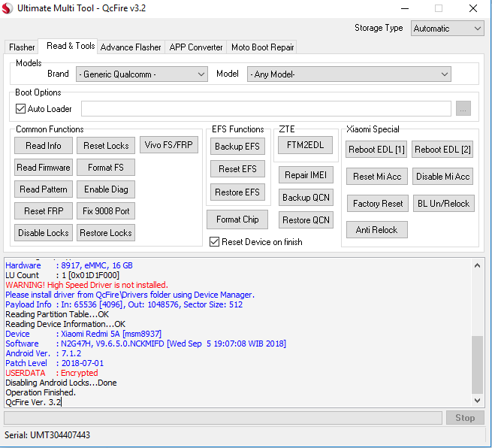Expand the Model combo box
The image size is (492, 448).
click(349, 74)
